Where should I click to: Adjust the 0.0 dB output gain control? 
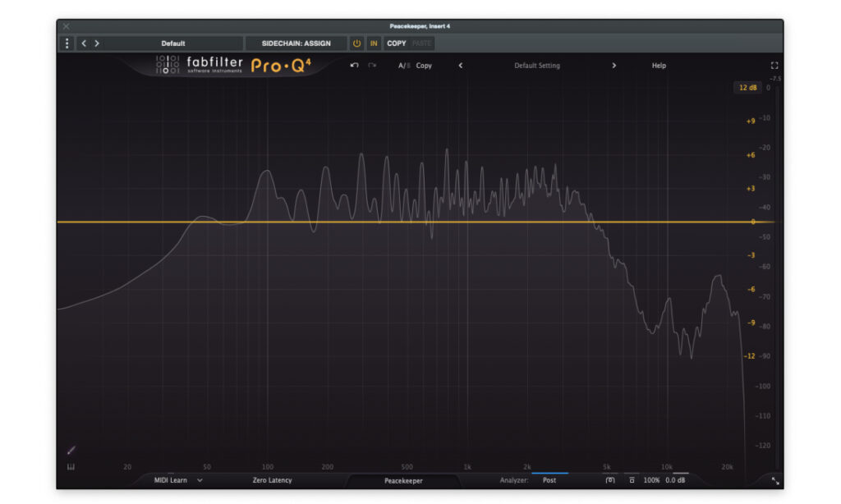point(675,480)
